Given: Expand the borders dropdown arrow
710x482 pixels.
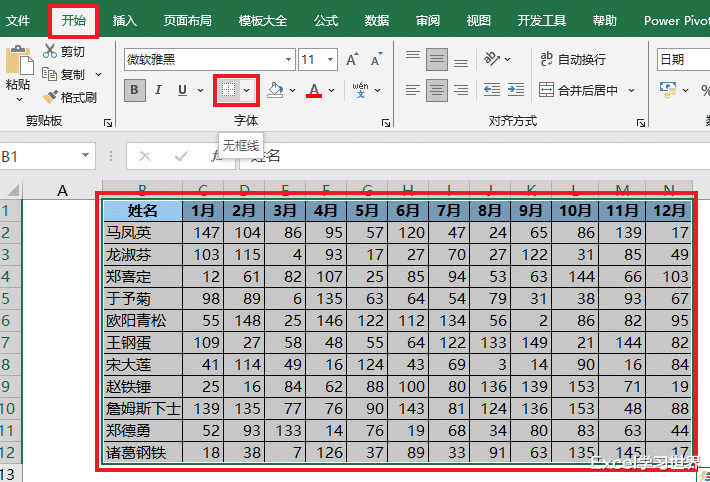Looking at the screenshot, I should point(246,91).
